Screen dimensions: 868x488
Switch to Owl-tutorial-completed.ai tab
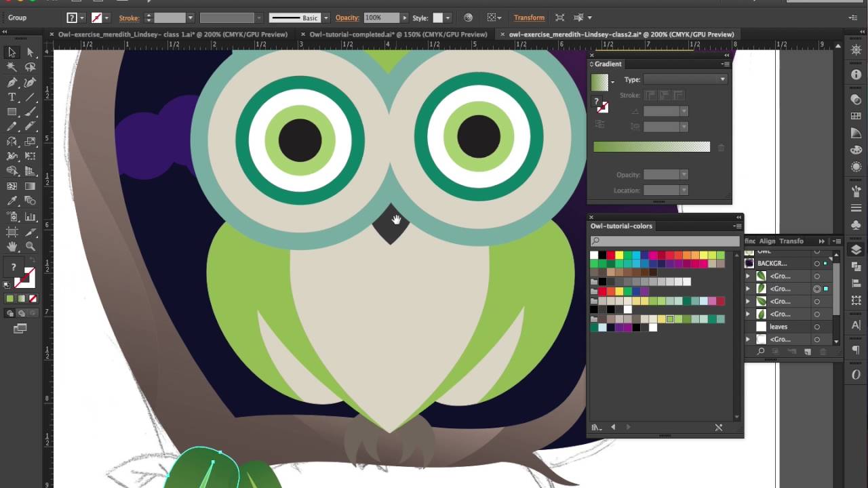pos(398,34)
